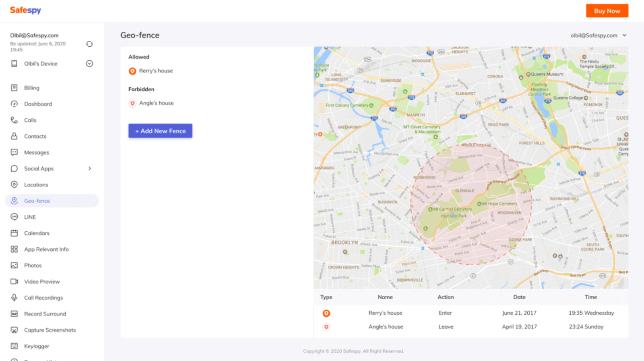
Task: Open the Billing sidebar icon
Action: (x=14, y=88)
